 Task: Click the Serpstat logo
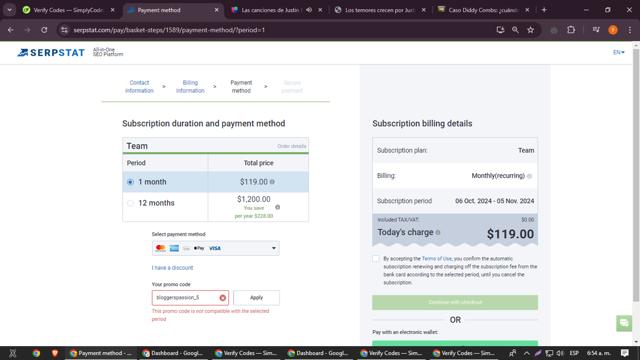[51, 53]
